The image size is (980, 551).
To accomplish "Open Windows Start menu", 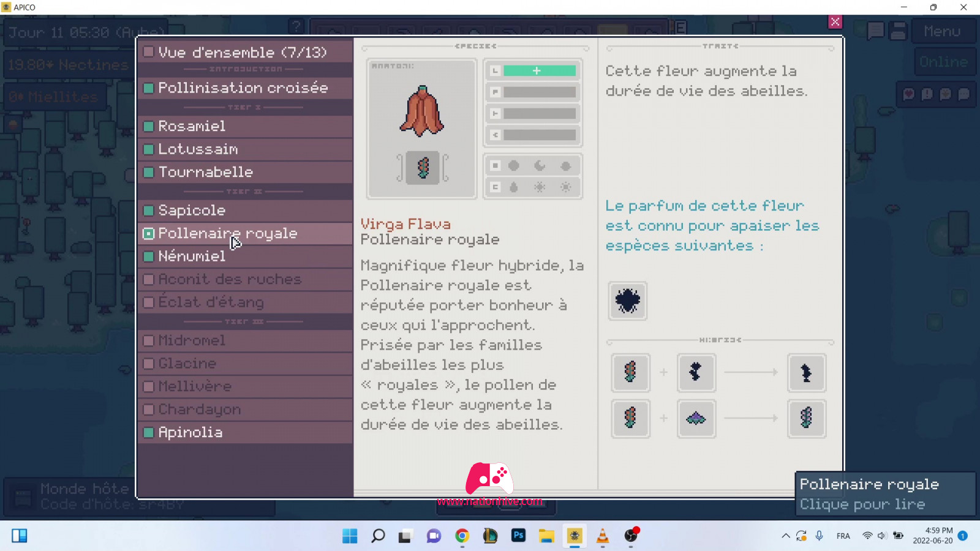I will pyautogui.click(x=350, y=536).
